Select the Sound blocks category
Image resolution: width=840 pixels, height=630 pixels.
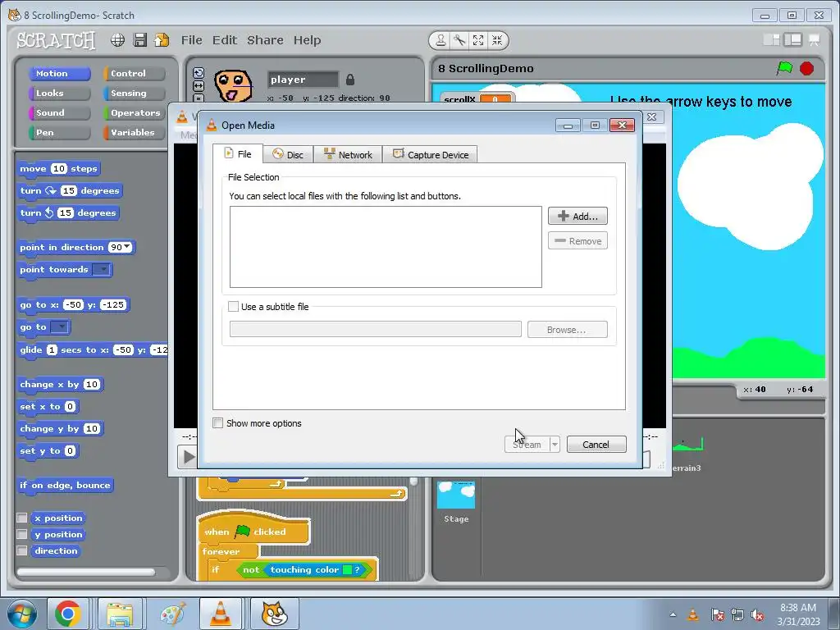pos(59,113)
